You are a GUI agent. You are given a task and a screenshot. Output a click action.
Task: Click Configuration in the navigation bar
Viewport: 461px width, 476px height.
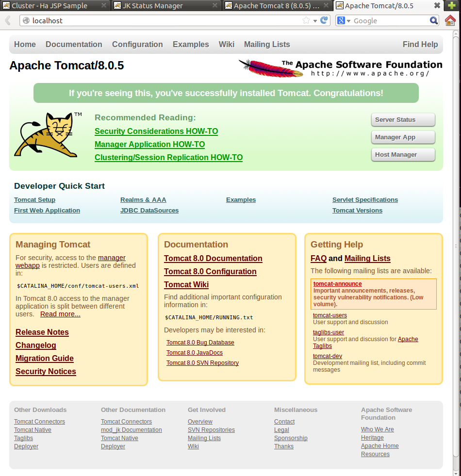[x=137, y=44]
